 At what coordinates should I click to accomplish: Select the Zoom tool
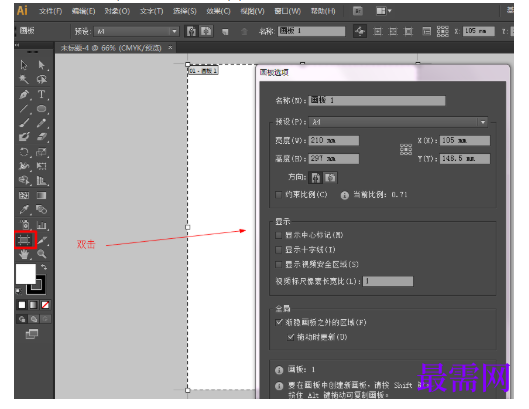[x=42, y=254]
